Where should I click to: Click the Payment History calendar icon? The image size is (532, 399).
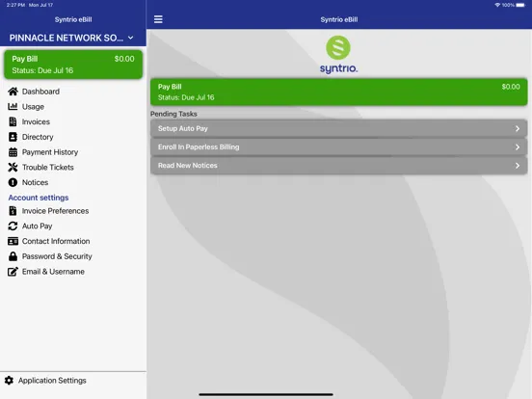click(x=13, y=152)
